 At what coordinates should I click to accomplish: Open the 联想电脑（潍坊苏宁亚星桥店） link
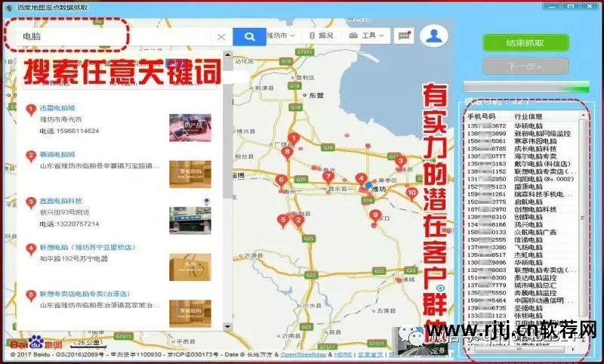(88, 247)
